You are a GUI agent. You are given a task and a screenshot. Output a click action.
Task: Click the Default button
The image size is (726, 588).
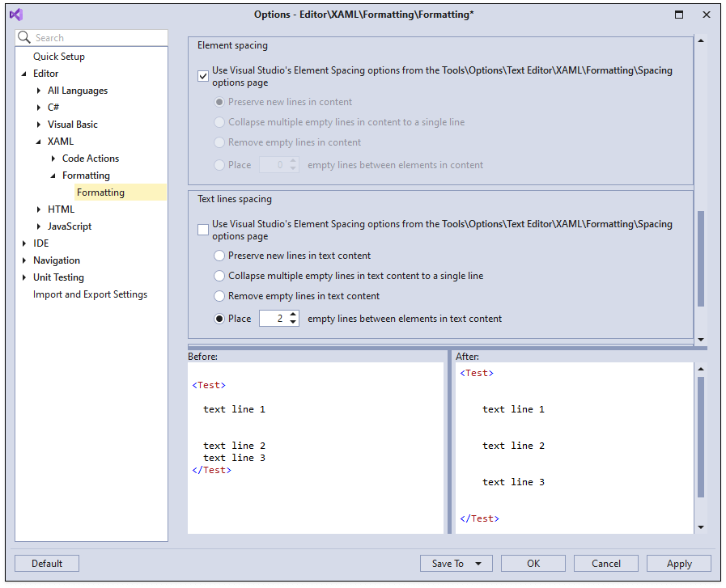[x=46, y=563]
